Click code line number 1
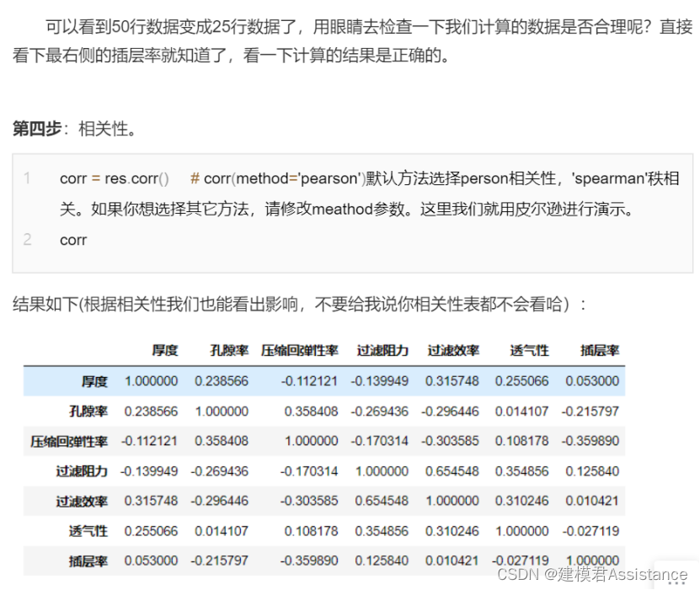 (x=27, y=178)
